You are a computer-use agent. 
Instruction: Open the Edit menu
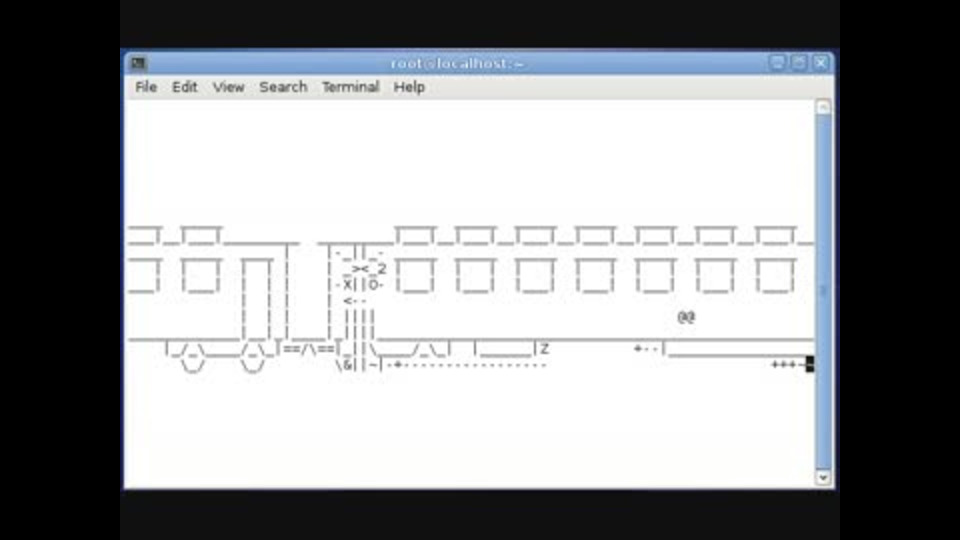[184, 87]
